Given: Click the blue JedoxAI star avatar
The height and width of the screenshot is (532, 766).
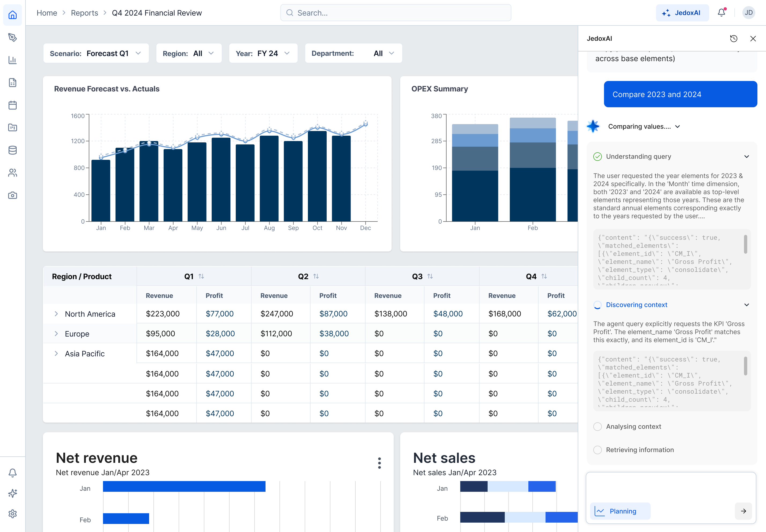Looking at the screenshot, I should [x=593, y=126].
